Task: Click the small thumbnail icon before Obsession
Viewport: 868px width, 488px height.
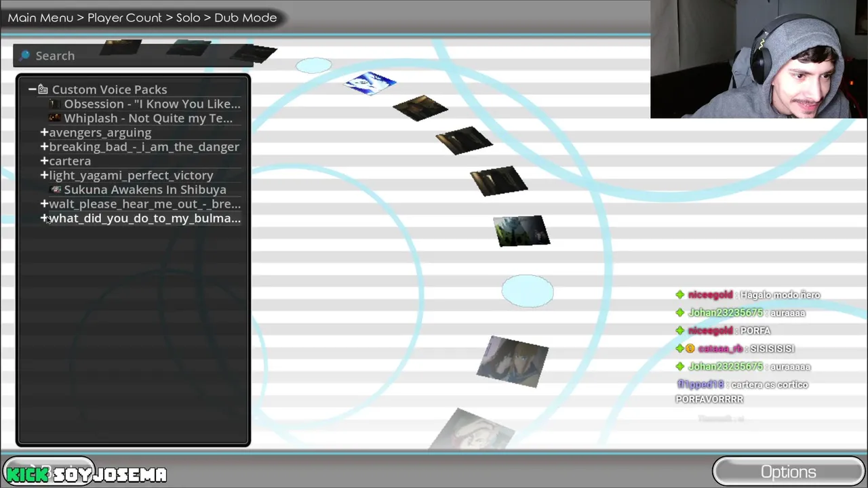Action: (x=56, y=104)
